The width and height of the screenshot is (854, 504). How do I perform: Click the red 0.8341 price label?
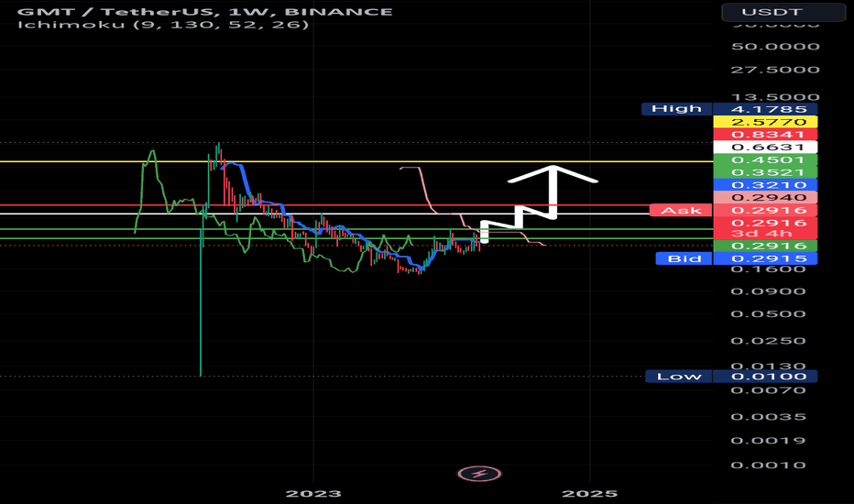coord(765,135)
